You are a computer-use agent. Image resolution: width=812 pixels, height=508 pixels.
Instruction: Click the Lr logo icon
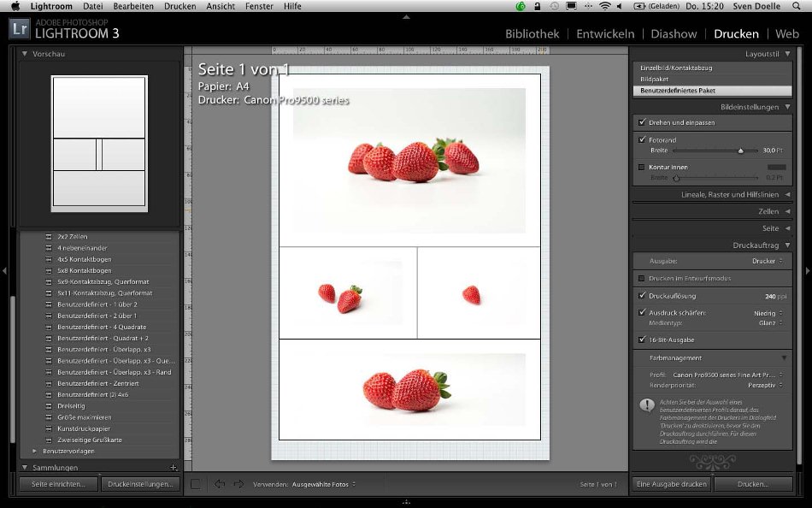pyautogui.click(x=20, y=30)
